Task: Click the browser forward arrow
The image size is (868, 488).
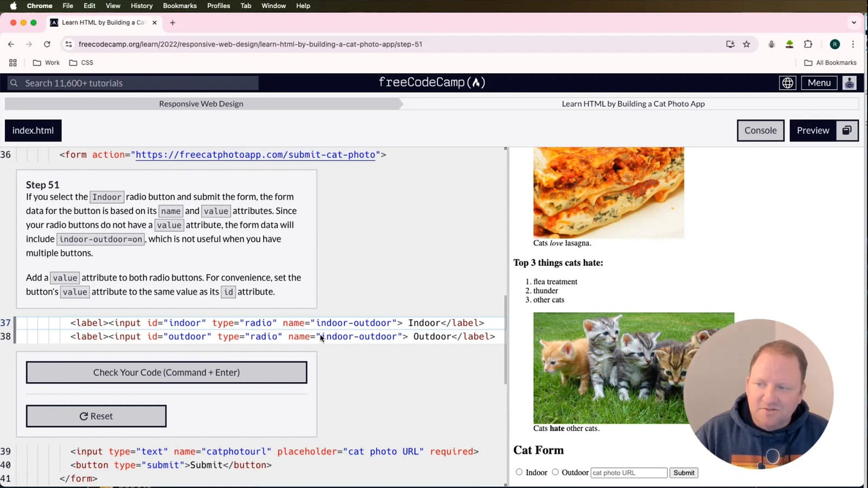Action: 29,44
